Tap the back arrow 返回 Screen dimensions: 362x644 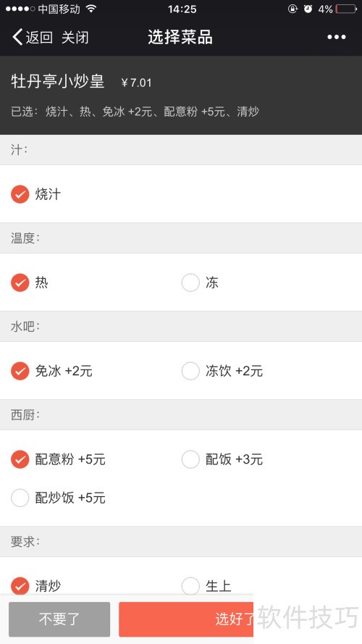click(32, 38)
